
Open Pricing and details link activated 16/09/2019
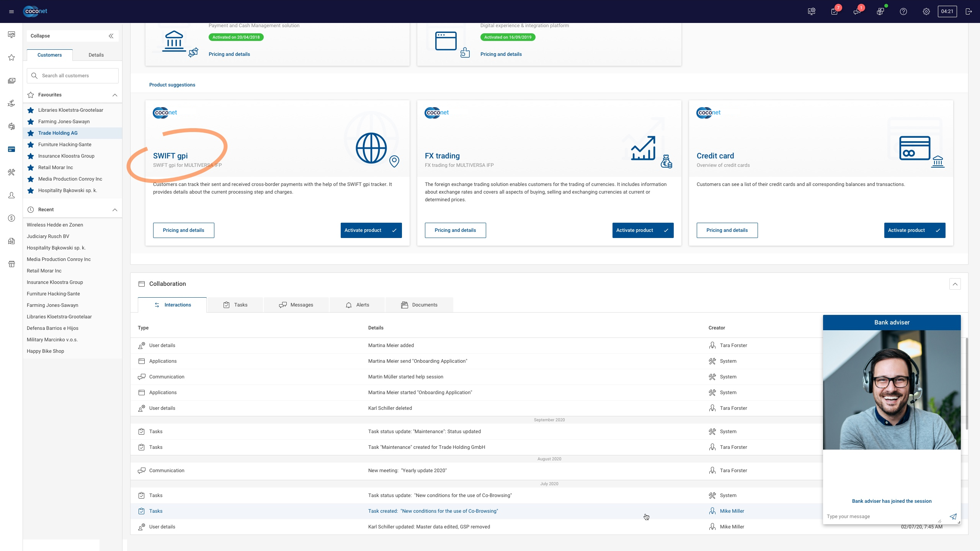click(x=501, y=54)
